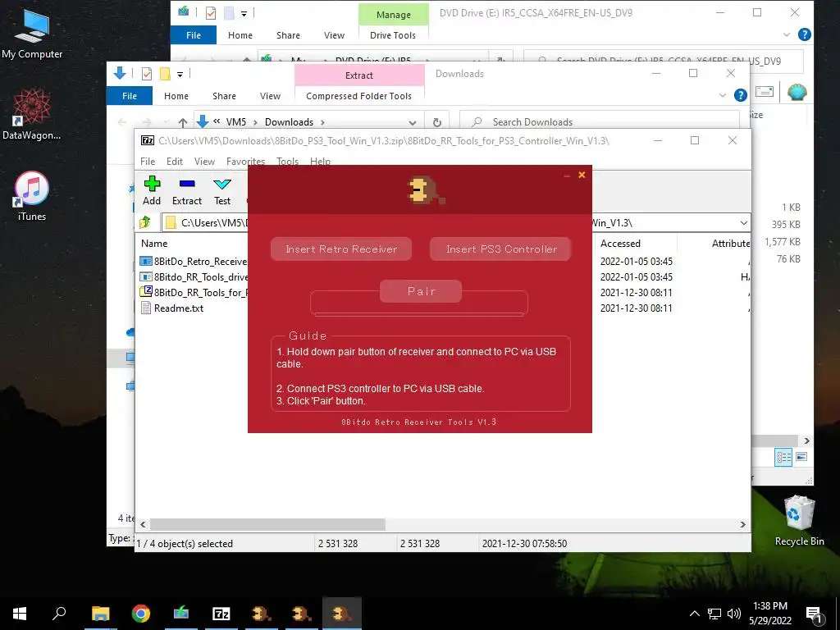Screen dimensions: 840x630
Task: Click the Add button in 7-Zip toolbar
Action: coord(152,191)
